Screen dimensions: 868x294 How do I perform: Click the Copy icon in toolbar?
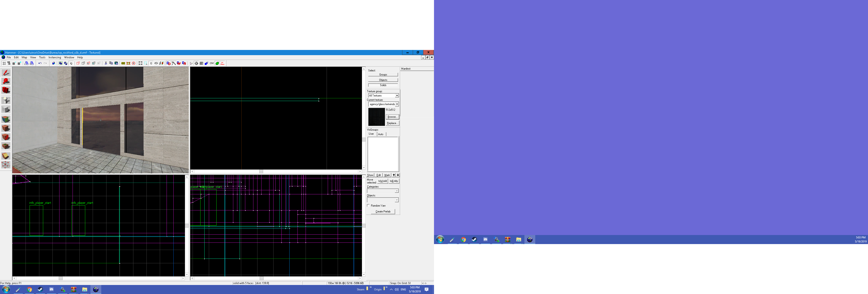[111, 63]
